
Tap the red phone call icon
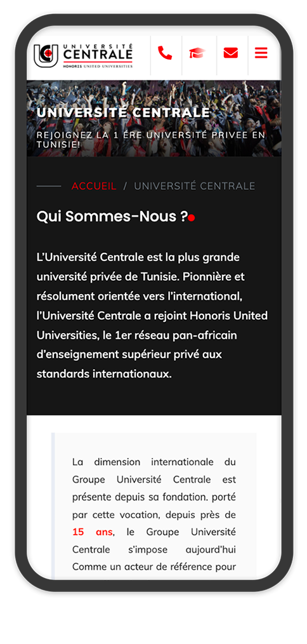pyautogui.click(x=165, y=53)
